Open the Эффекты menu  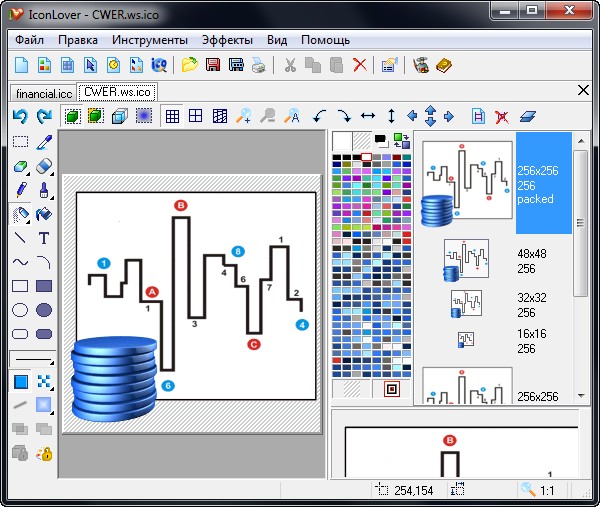[227, 40]
